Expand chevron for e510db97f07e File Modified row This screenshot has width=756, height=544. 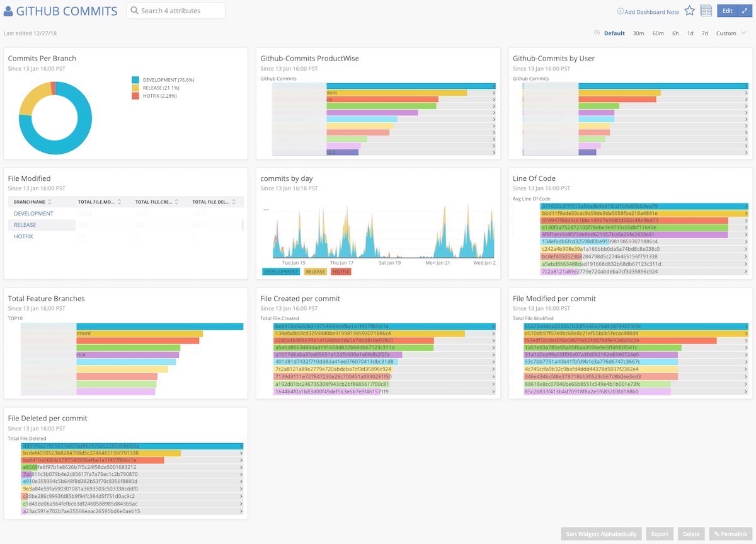point(746,333)
